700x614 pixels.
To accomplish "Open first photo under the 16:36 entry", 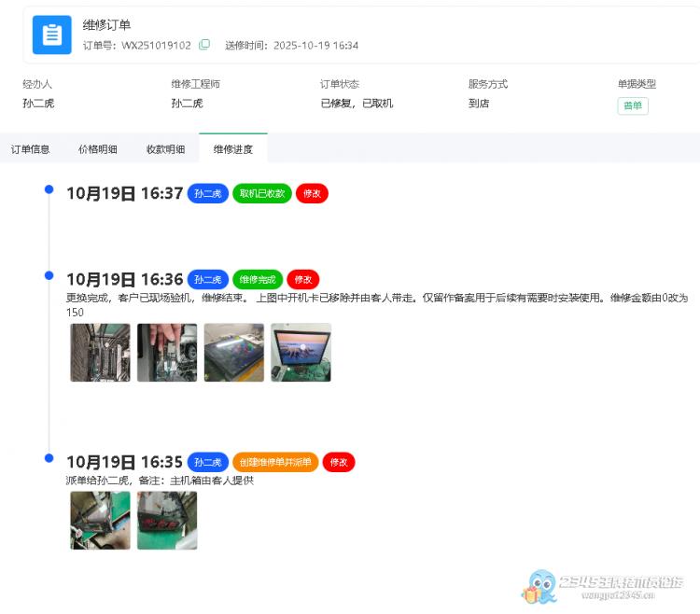I will coord(100,353).
